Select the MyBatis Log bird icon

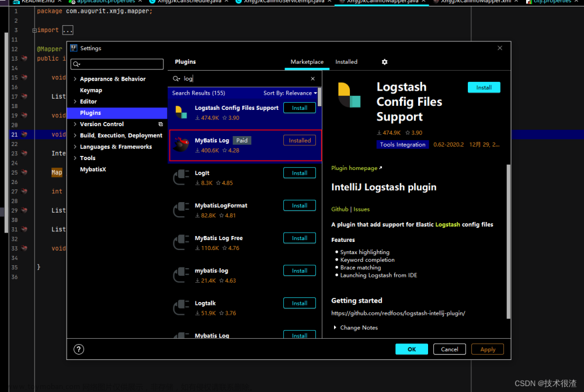182,144
